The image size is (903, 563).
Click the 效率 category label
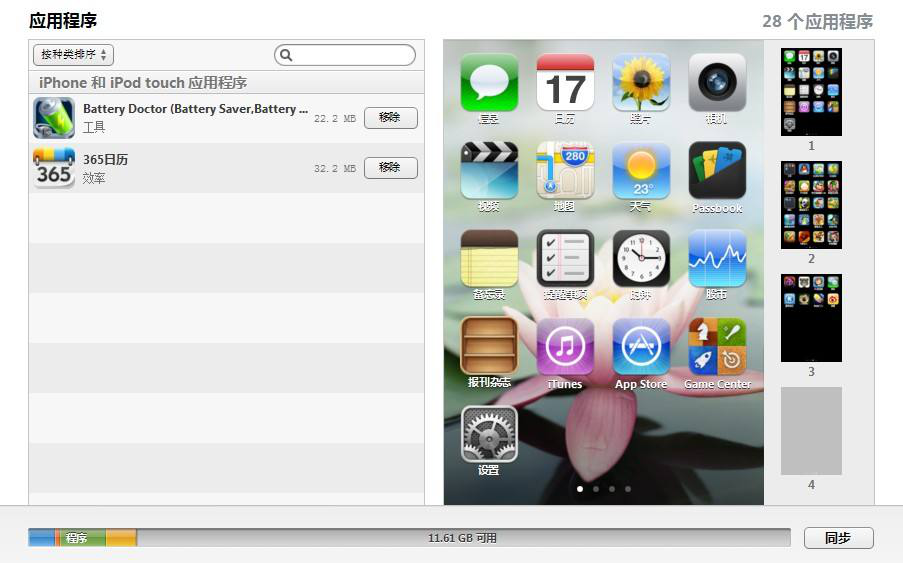pyautogui.click(x=94, y=178)
